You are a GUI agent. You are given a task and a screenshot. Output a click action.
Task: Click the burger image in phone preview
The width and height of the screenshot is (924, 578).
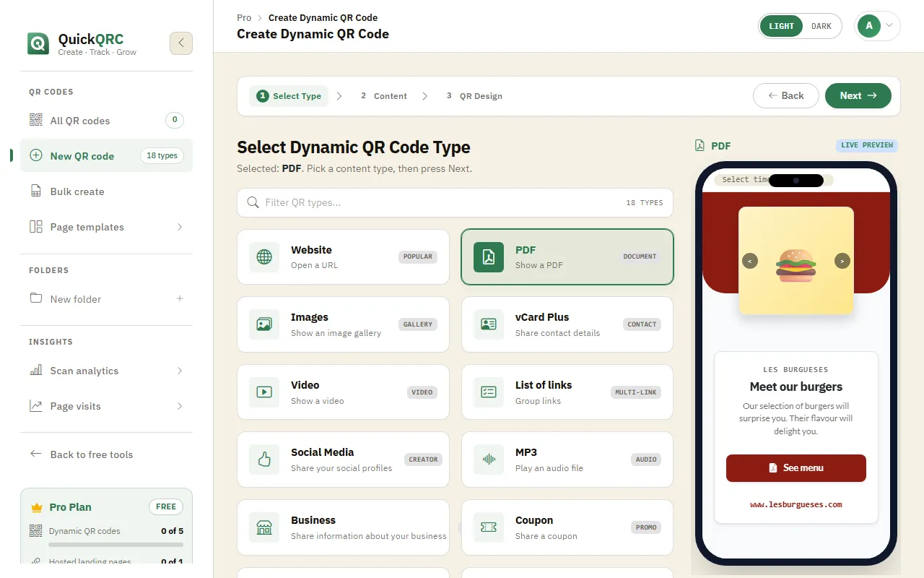796,261
